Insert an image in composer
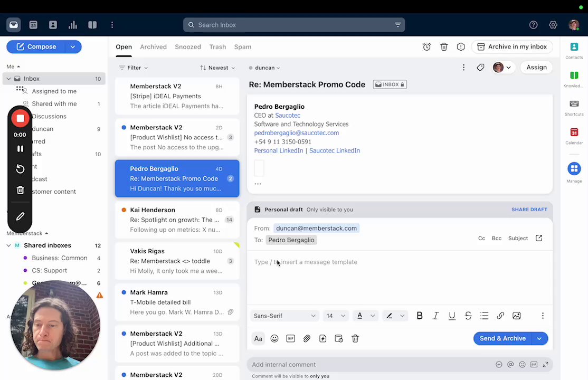 [516, 316]
